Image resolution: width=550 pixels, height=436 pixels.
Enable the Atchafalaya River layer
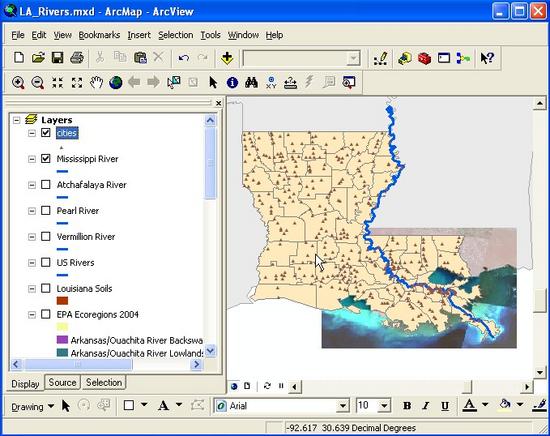click(x=46, y=185)
